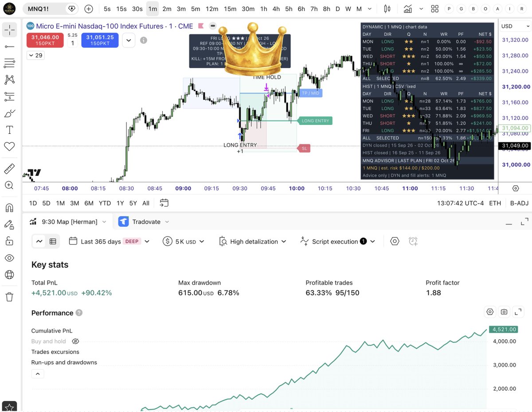Select the 4h timeframe
Screen dimensions: 532x412
(x=276, y=9)
